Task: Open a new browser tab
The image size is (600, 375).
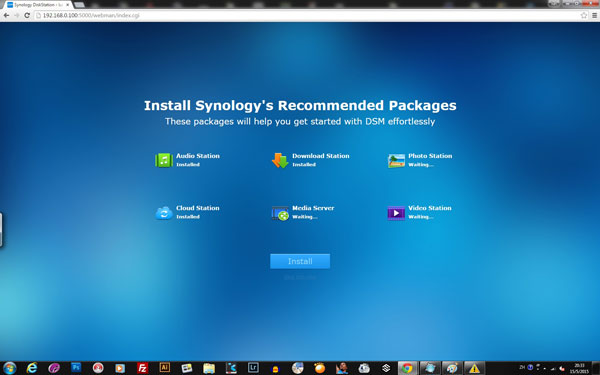Action: (79, 5)
